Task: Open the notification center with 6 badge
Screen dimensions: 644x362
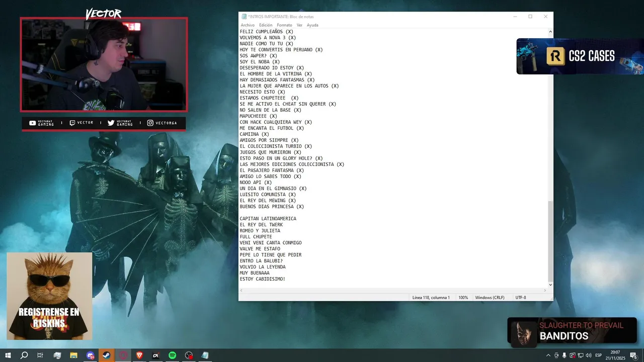Action: click(x=633, y=355)
